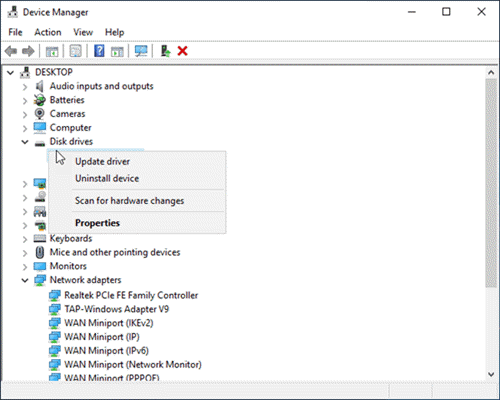Open the View menu
The image size is (500, 400).
pyautogui.click(x=83, y=32)
